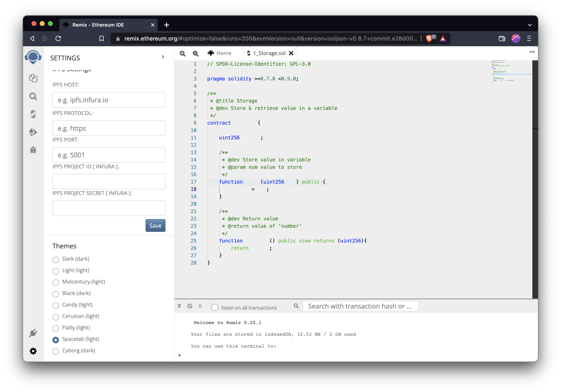Open Deploy & run transactions icon

tap(33, 132)
